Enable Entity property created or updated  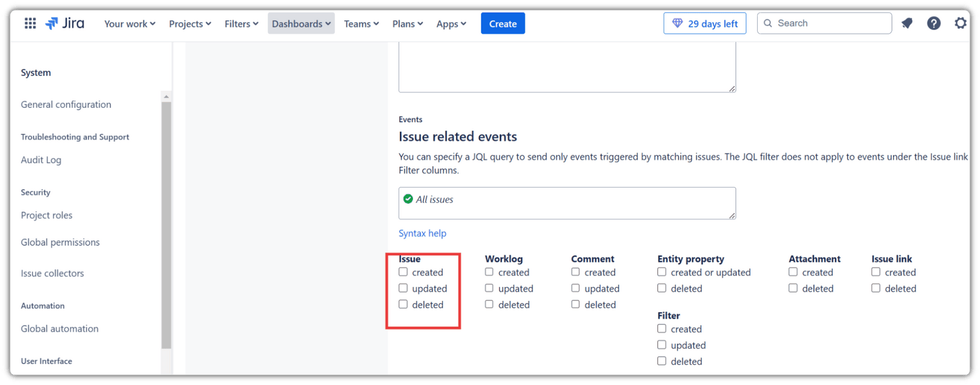click(x=662, y=272)
